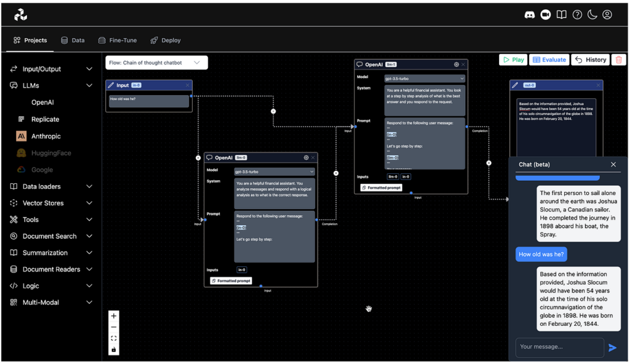Send the chat message with arrow icon

click(612, 347)
